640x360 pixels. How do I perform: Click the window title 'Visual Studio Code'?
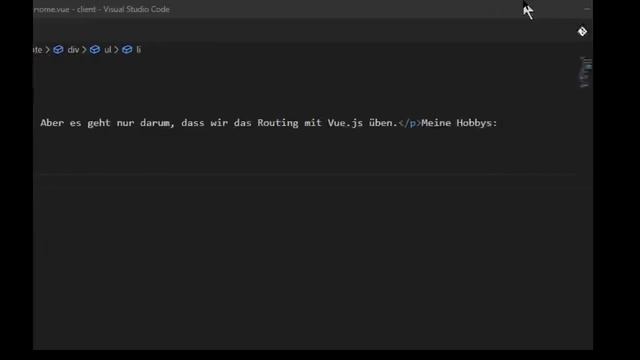point(136,9)
